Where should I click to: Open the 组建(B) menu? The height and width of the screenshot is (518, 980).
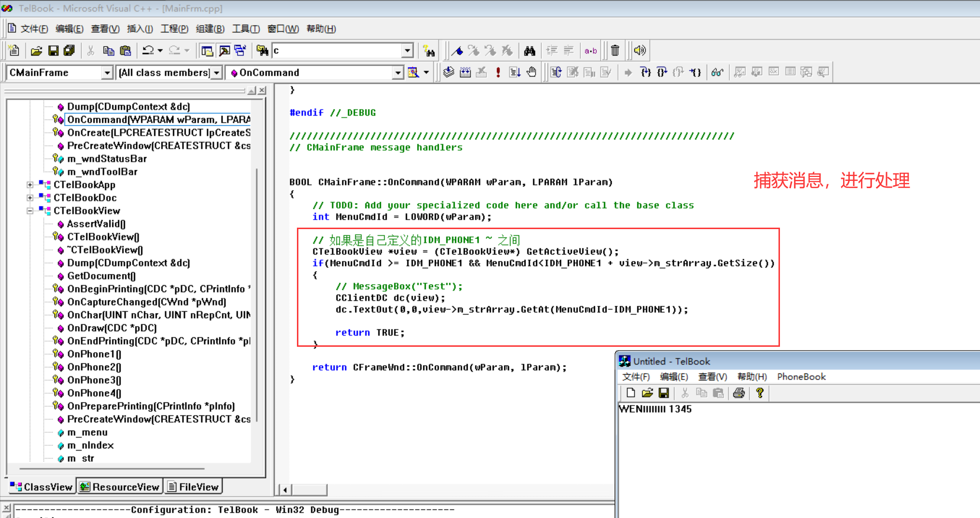click(x=210, y=29)
